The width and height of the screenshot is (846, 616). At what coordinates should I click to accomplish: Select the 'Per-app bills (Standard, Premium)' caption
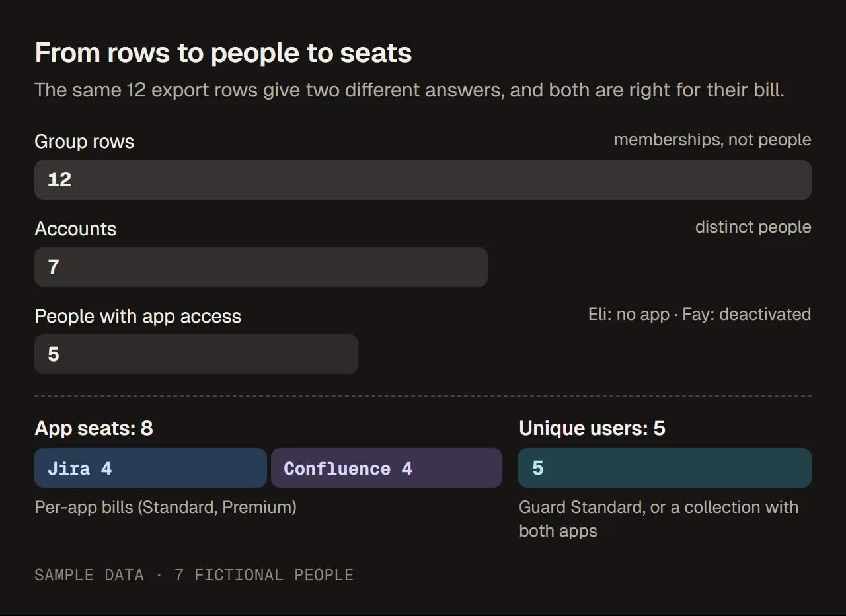point(165,508)
